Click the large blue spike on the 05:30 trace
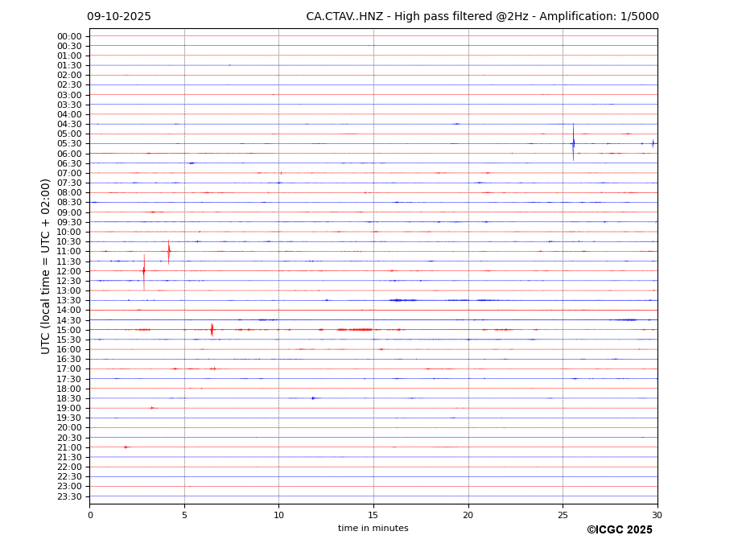The image size is (746, 560). (x=573, y=143)
